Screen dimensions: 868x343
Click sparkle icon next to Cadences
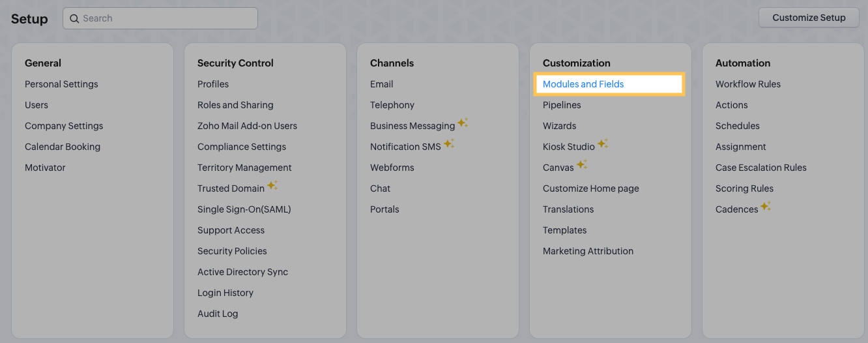766,206
